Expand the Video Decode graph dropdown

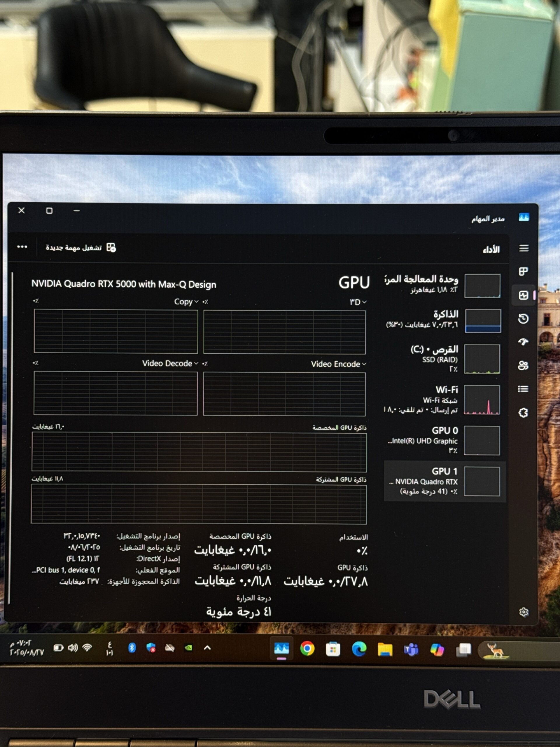(x=170, y=363)
